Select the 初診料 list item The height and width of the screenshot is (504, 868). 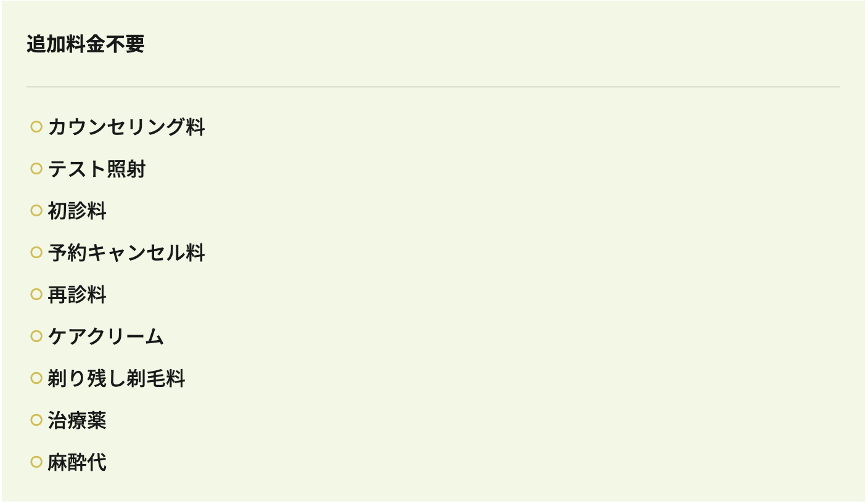pyautogui.click(x=77, y=211)
